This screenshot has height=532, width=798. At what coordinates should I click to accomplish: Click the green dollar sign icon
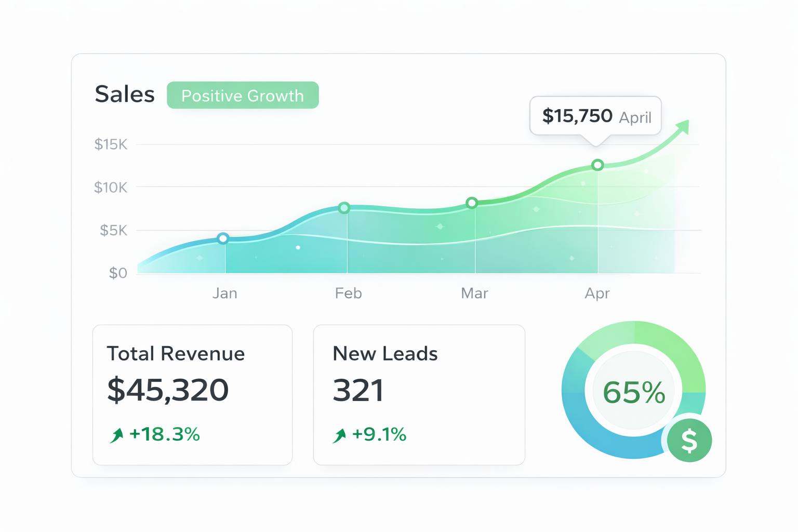[689, 440]
